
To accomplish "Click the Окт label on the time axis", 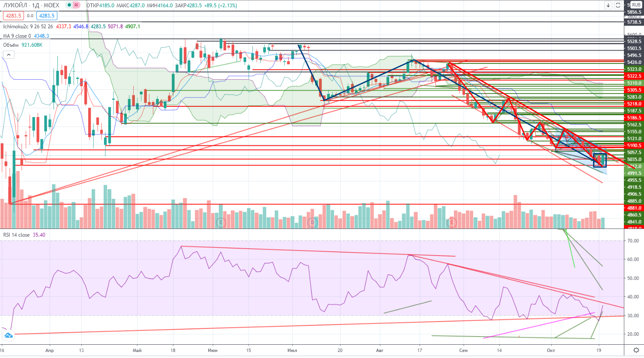I will click(551, 350).
